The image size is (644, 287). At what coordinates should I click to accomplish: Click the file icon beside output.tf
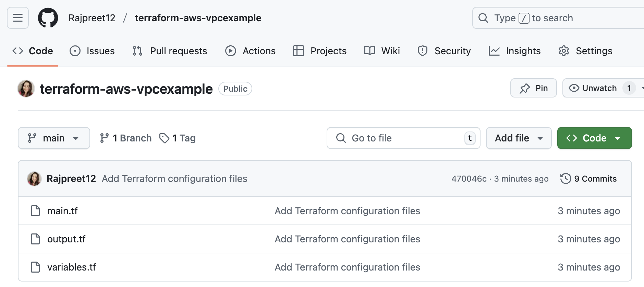coord(35,239)
